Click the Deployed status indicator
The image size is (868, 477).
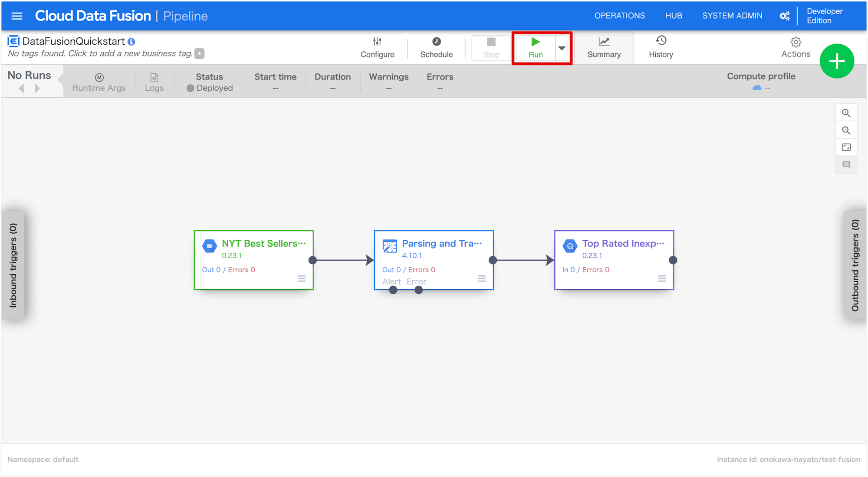pyautogui.click(x=210, y=88)
